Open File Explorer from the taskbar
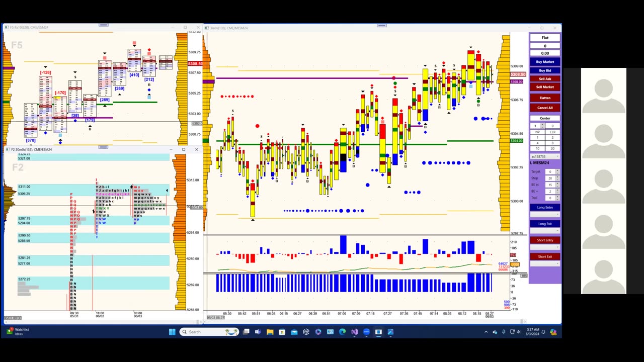Viewport: 644px width, 362px height. click(x=270, y=332)
